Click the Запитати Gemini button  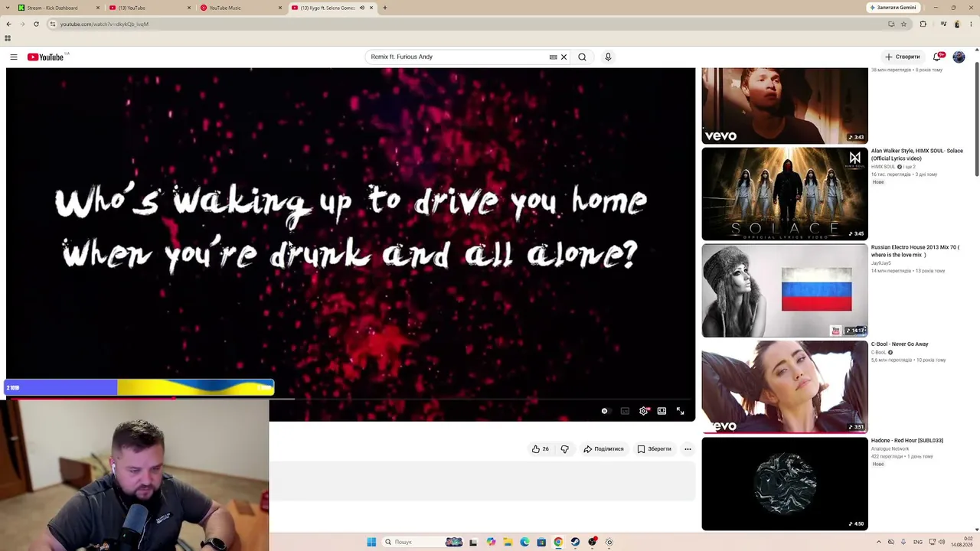(x=893, y=8)
